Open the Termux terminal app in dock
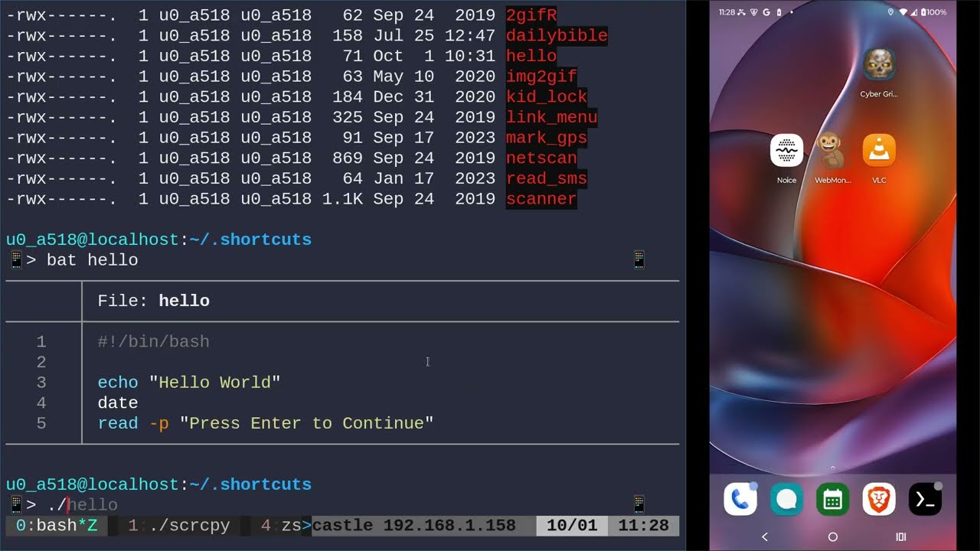 (925, 499)
